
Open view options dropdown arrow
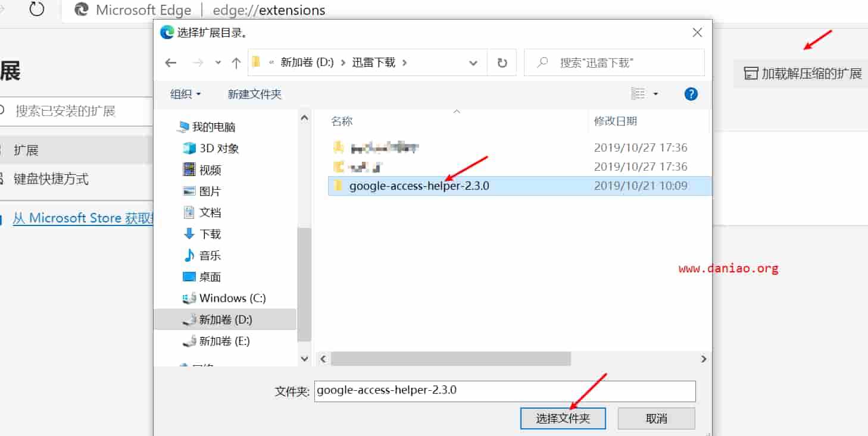(656, 94)
